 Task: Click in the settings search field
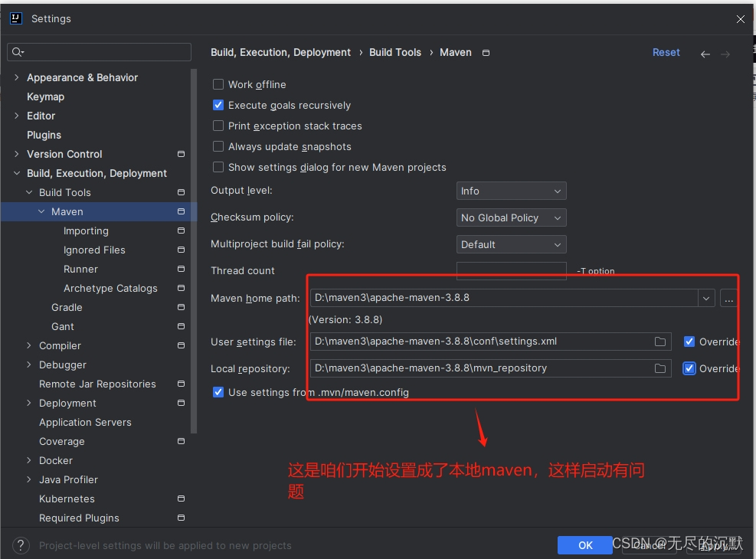(x=100, y=52)
